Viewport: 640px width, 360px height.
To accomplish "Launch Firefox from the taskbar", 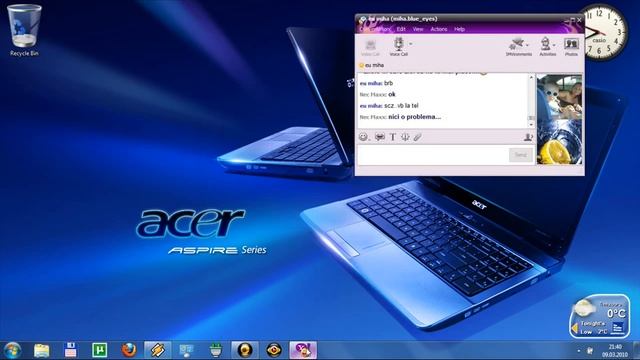I will click(129, 350).
